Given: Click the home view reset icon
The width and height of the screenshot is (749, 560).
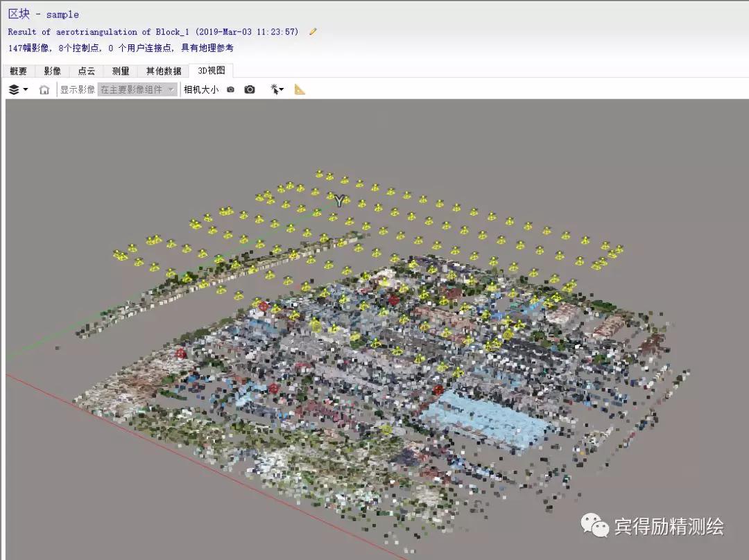Looking at the screenshot, I should (x=44, y=89).
